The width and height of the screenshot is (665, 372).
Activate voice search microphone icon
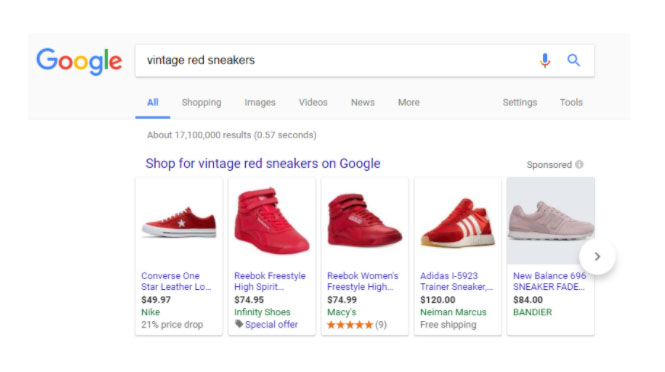pos(545,60)
